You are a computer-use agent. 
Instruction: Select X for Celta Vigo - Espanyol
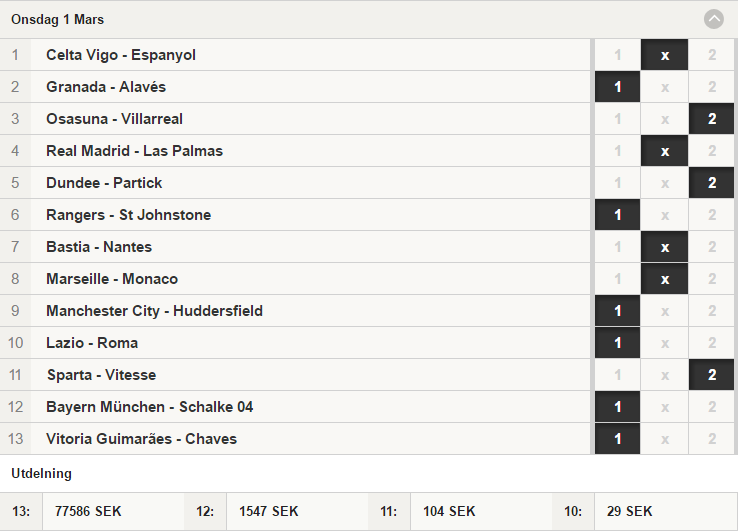pyautogui.click(x=665, y=55)
